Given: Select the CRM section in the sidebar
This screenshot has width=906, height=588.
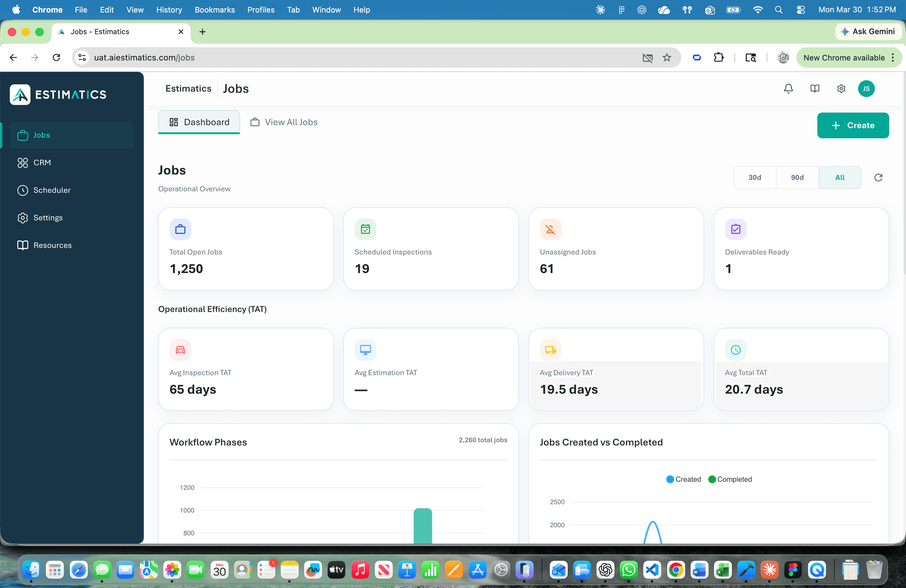Looking at the screenshot, I should coord(42,162).
